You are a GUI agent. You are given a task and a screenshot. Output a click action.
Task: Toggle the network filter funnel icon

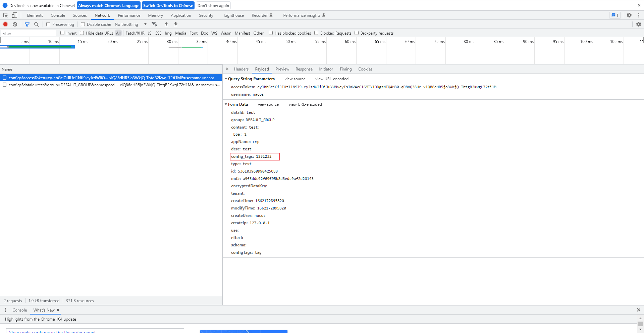pos(27,24)
